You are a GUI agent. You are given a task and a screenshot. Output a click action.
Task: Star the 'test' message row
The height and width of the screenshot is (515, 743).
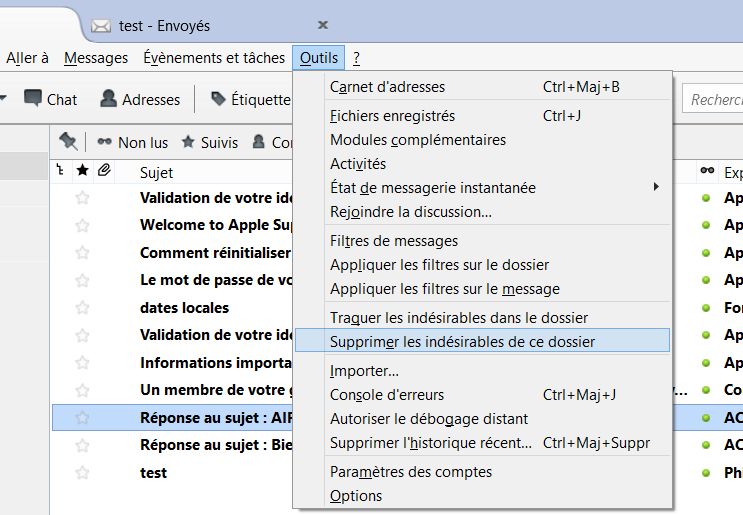tap(83, 472)
